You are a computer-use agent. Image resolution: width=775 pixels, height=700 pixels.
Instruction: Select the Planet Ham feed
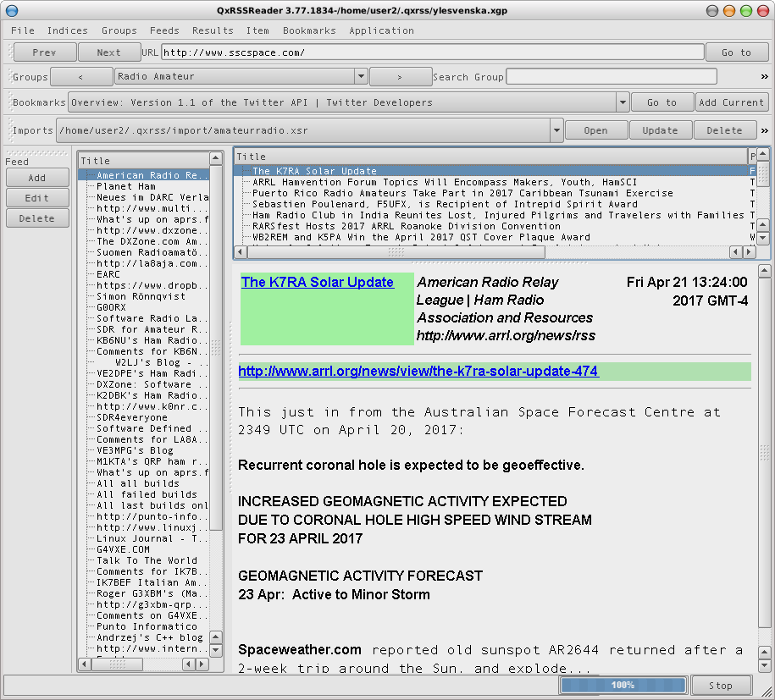pos(125,186)
